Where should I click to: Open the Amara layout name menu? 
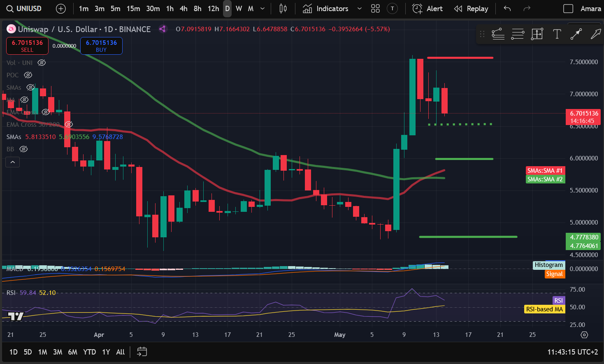click(x=590, y=9)
